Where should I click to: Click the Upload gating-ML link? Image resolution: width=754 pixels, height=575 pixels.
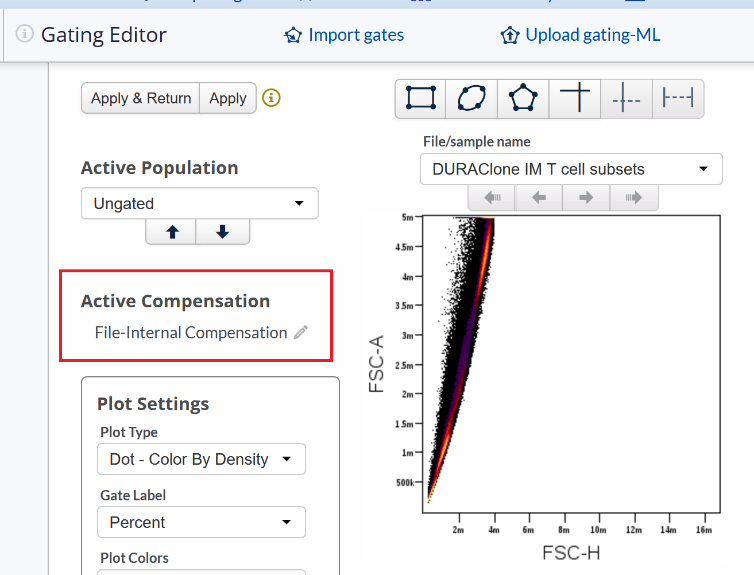tap(580, 35)
